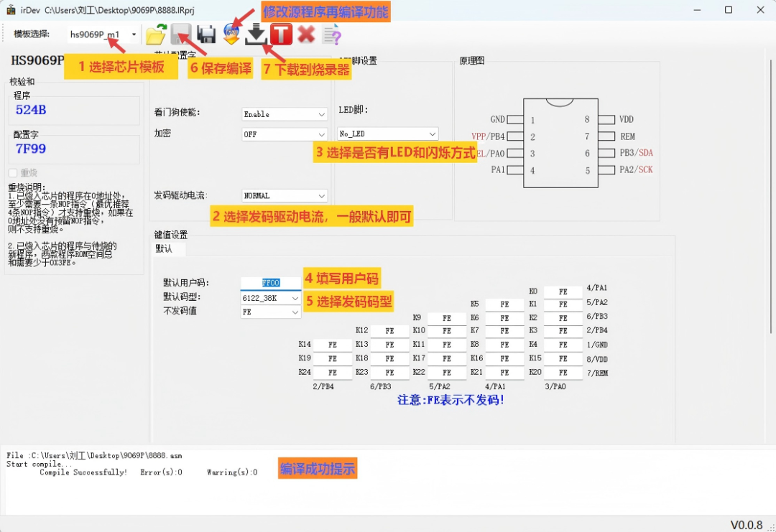Click the K17 key value field
This screenshot has width=776, height=532.
(446, 358)
